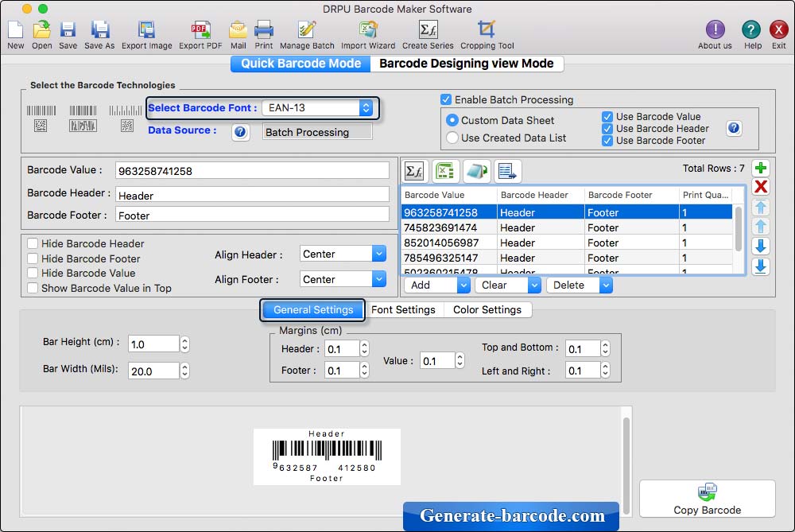Open the General Settings tab
795x532 pixels.
(x=312, y=310)
